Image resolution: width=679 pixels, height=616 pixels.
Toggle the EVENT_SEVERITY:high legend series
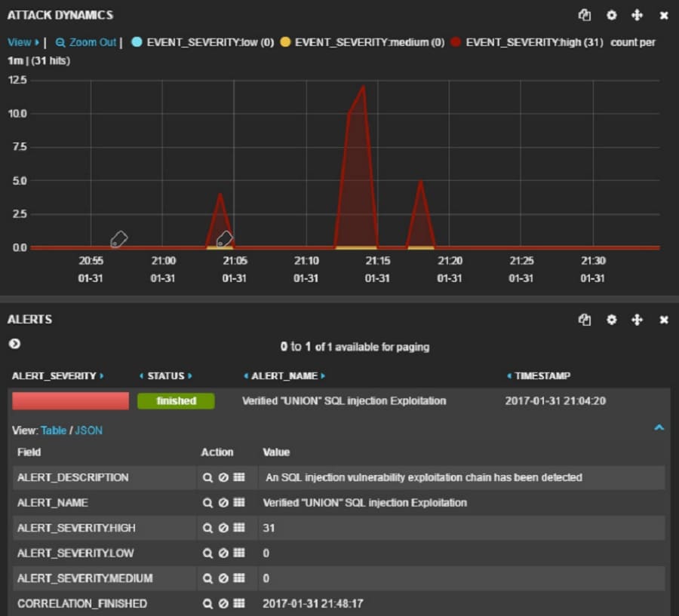[x=527, y=42]
